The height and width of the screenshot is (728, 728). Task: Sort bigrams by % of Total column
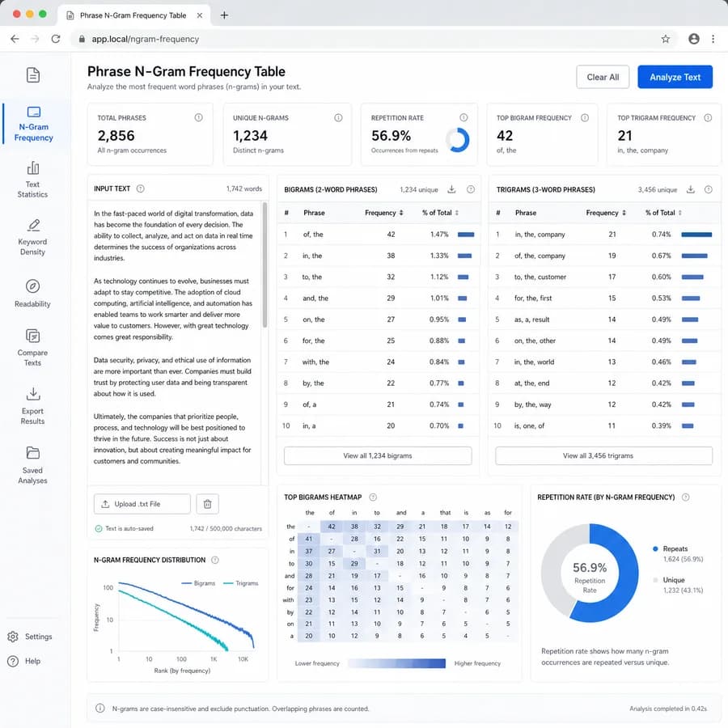pyautogui.click(x=440, y=213)
